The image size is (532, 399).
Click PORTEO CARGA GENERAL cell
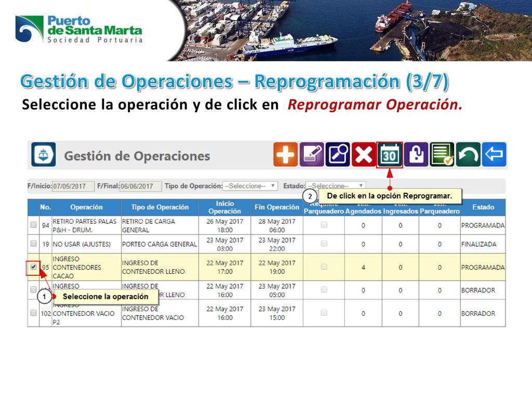[x=159, y=244]
